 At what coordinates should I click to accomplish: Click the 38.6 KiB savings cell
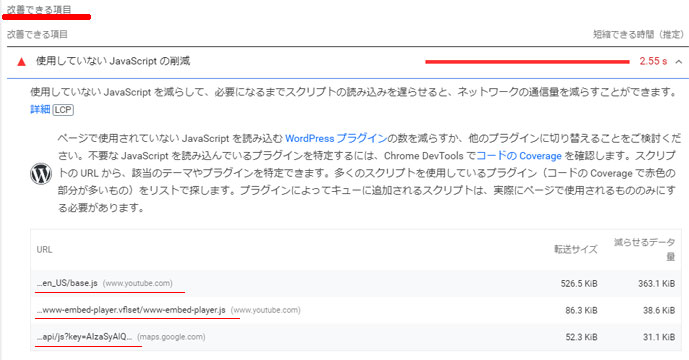click(659, 311)
